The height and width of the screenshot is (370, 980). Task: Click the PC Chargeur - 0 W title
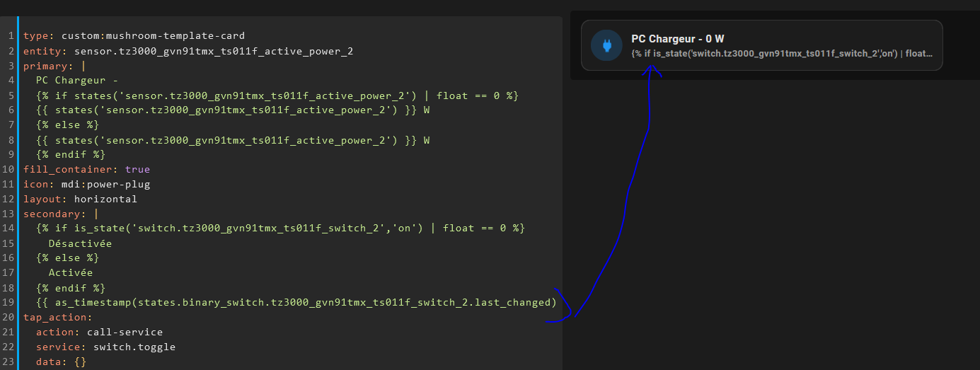[x=677, y=39]
